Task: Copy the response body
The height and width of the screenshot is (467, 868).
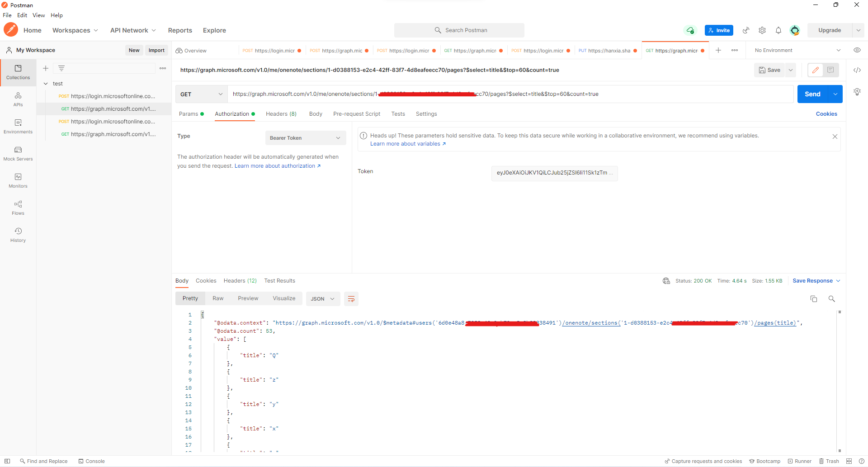Action: (814, 299)
